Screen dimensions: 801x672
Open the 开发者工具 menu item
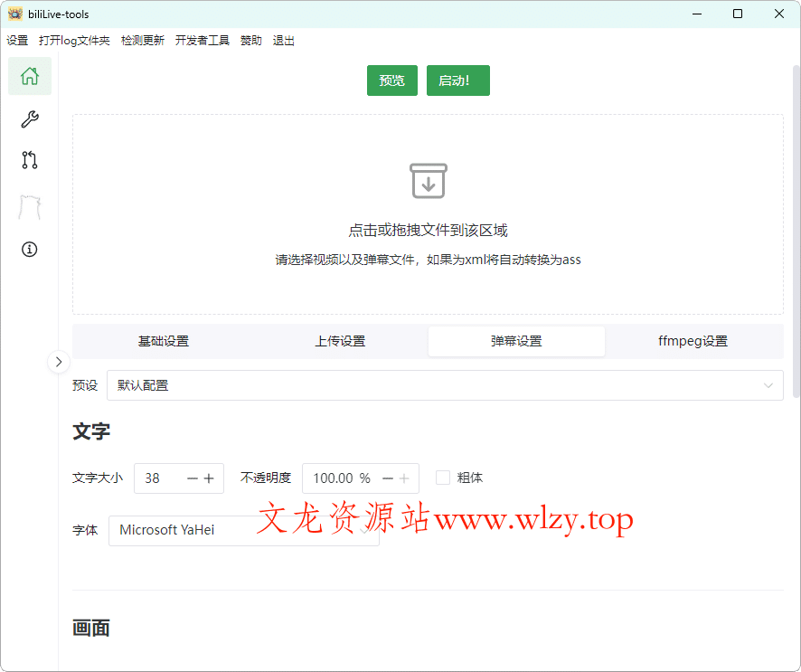(202, 40)
